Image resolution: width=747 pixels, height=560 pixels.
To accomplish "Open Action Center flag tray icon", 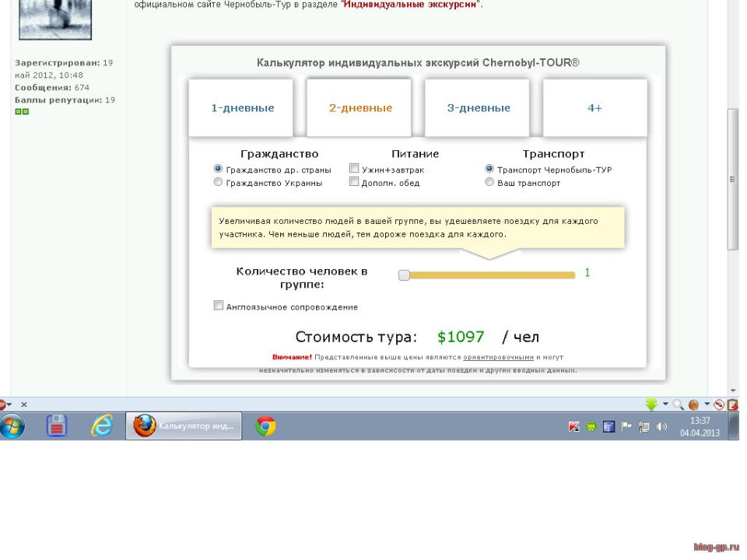I will 626,427.
